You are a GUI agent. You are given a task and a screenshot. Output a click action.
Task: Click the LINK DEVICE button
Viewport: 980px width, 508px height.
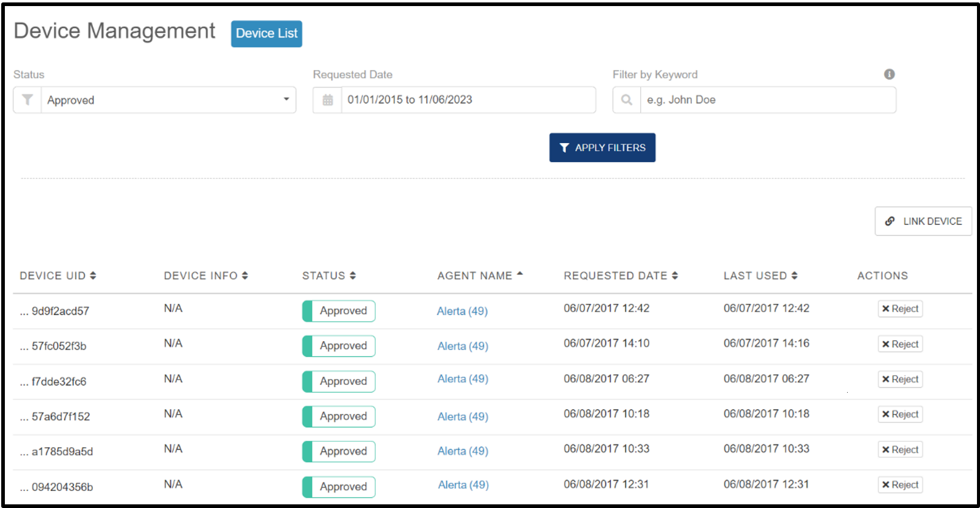(x=923, y=221)
